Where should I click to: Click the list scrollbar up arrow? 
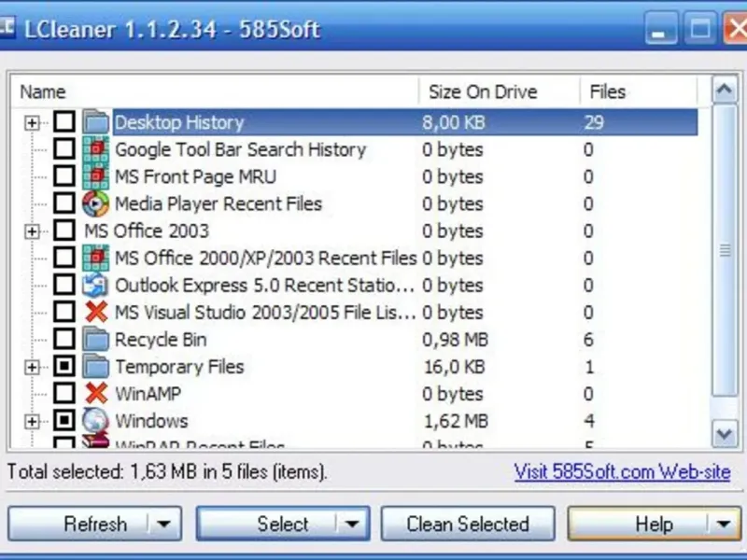click(x=725, y=90)
